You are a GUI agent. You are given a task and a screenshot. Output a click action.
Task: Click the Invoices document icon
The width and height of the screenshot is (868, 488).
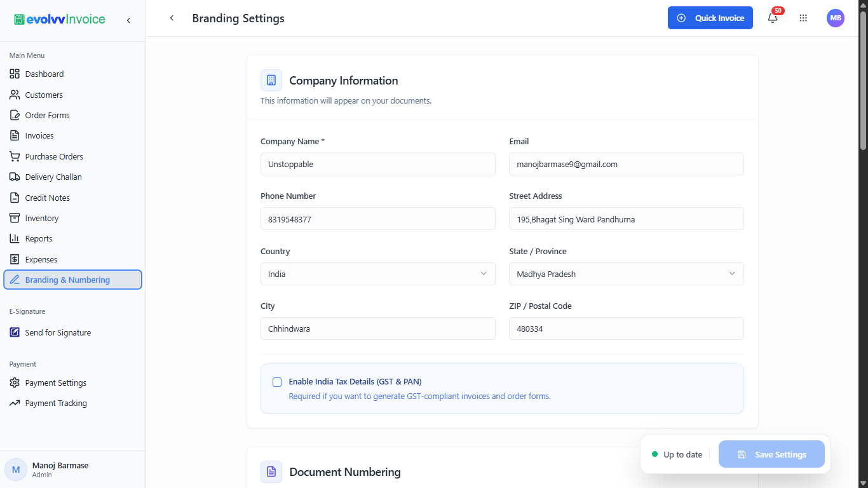pyautogui.click(x=15, y=135)
